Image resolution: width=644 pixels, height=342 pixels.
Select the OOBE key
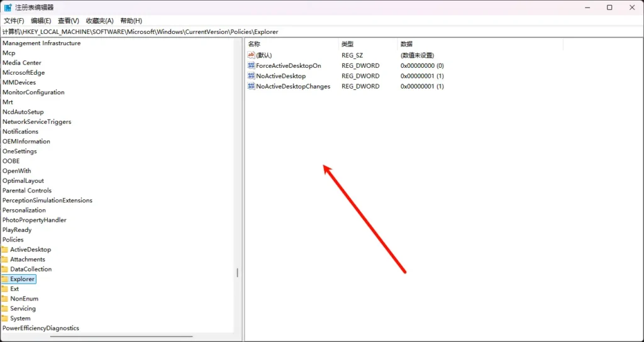click(11, 162)
